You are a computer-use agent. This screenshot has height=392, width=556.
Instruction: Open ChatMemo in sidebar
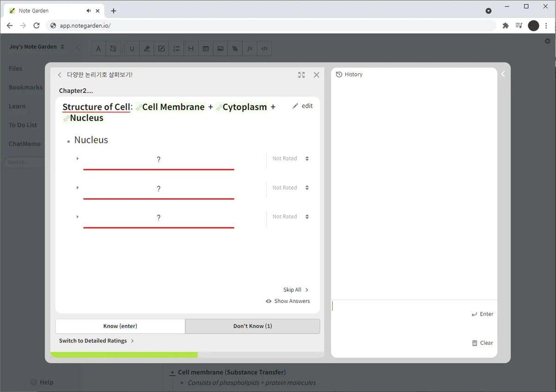click(x=25, y=144)
